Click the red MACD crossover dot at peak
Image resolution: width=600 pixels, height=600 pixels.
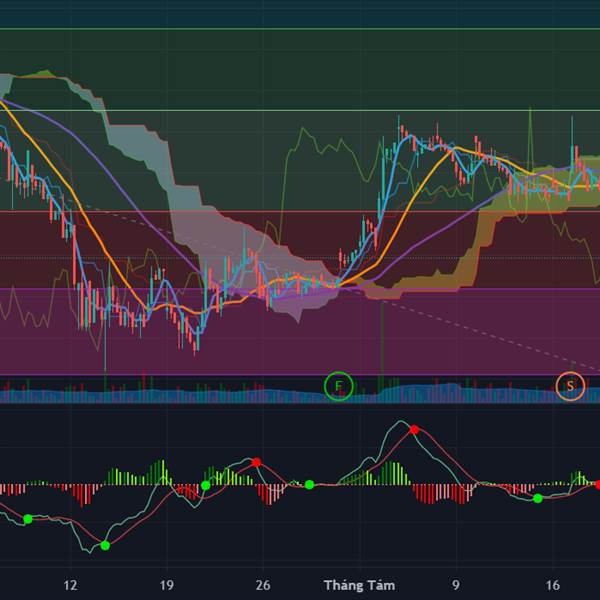click(414, 430)
